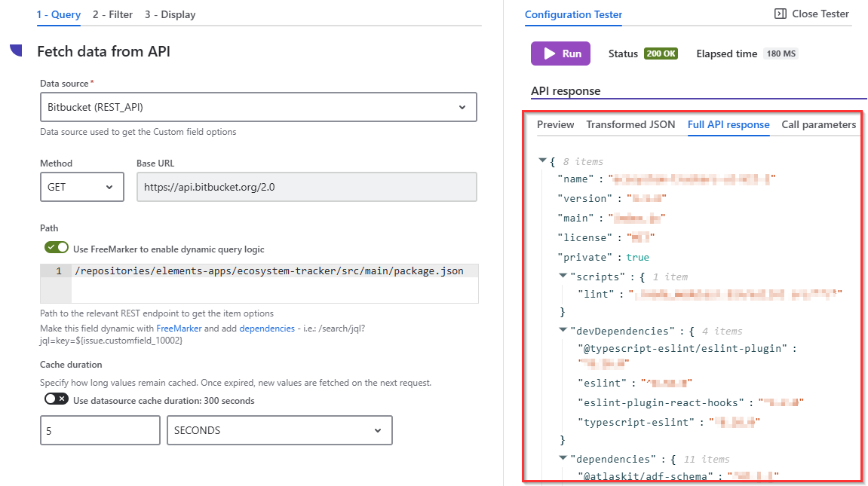The image size is (868, 486).
Task: Show the Preview response tab
Action: click(x=555, y=124)
